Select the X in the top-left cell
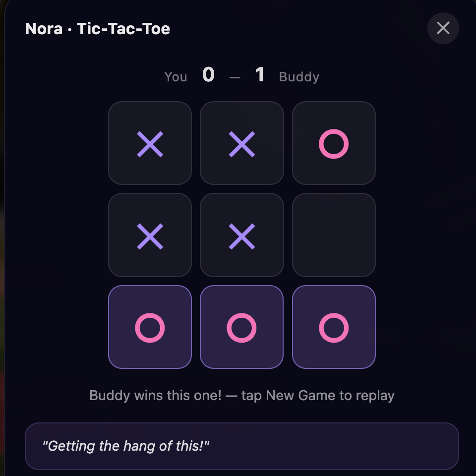The height and width of the screenshot is (476, 476). [x=150, y=143]
